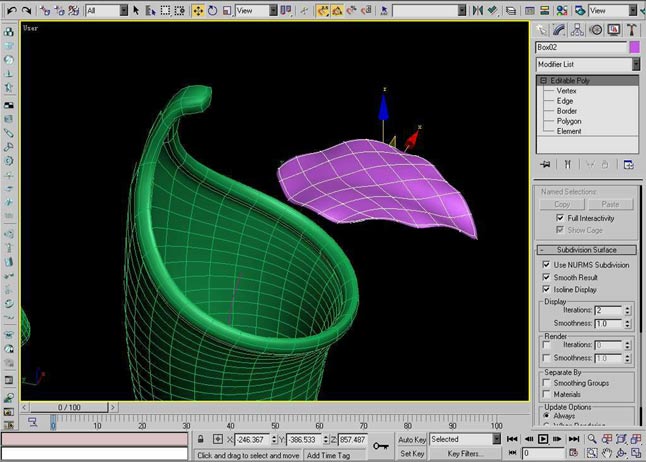
Task: Select the Pan hand viewport tool
Action: [606, 453]
